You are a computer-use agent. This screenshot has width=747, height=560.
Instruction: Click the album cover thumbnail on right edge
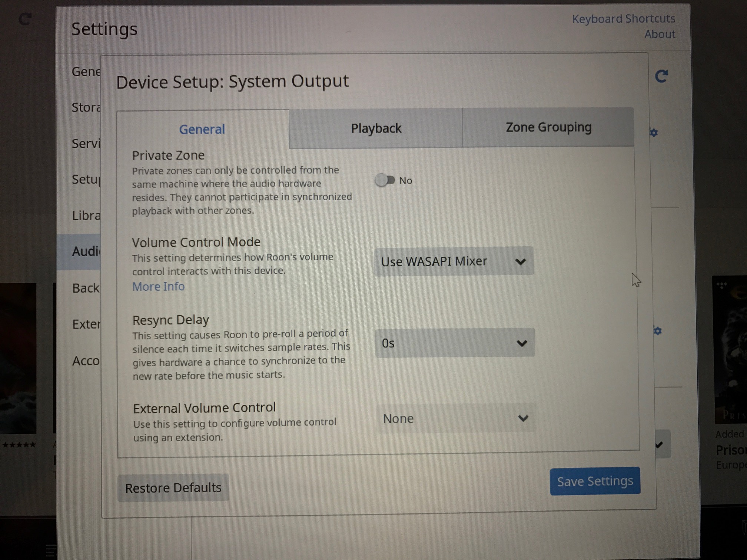coord(729,350)
